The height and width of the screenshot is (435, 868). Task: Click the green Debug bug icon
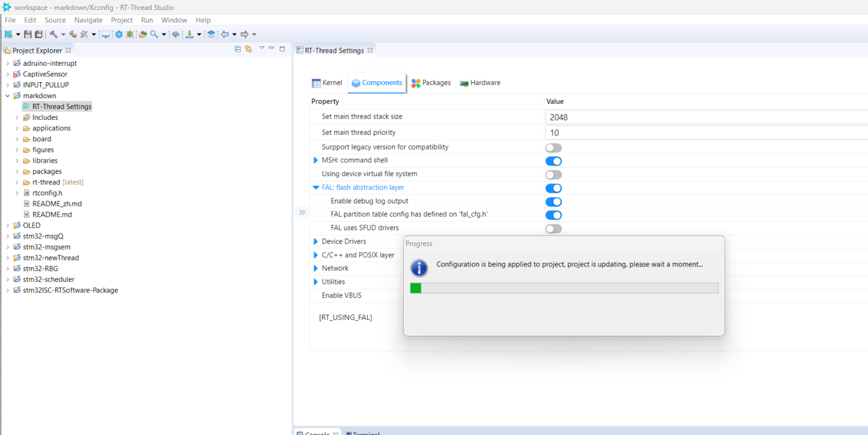[129, 35]
